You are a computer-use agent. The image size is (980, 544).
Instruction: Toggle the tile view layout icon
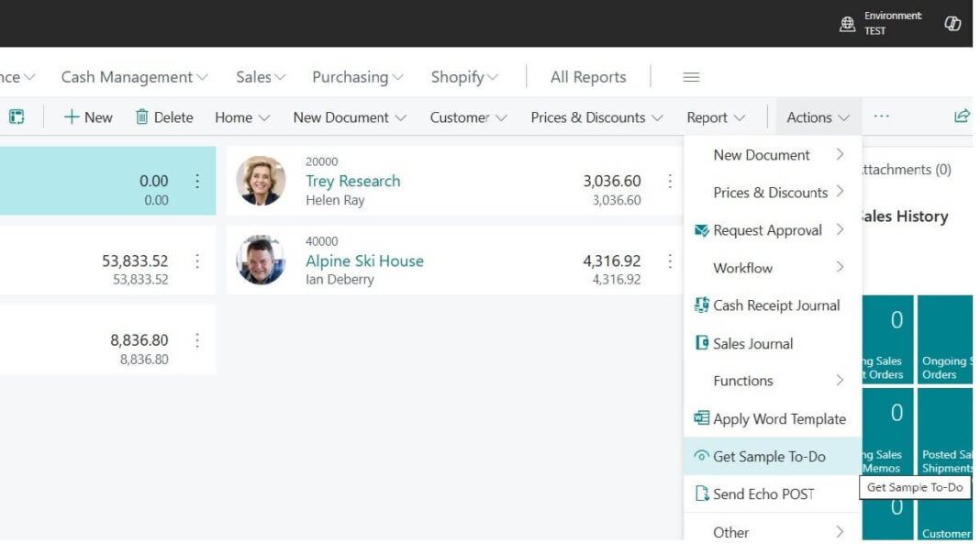pyautogui.click(x=17, y=117)
